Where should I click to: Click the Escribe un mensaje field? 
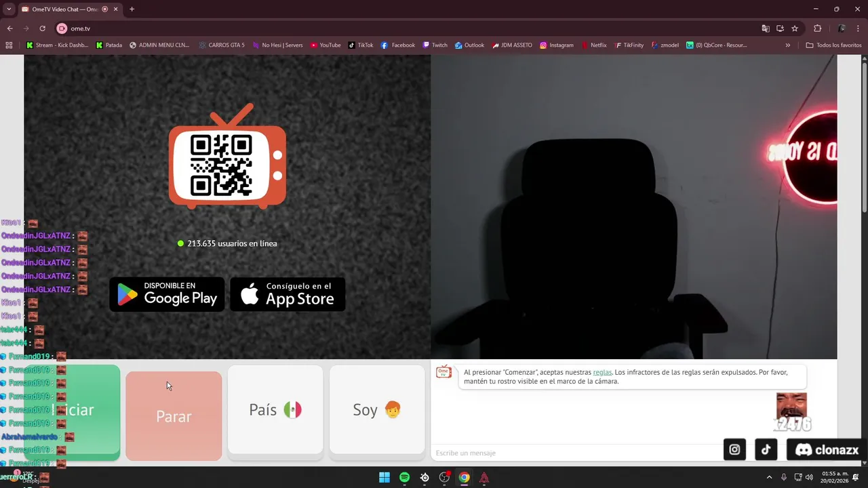(576, 453)
